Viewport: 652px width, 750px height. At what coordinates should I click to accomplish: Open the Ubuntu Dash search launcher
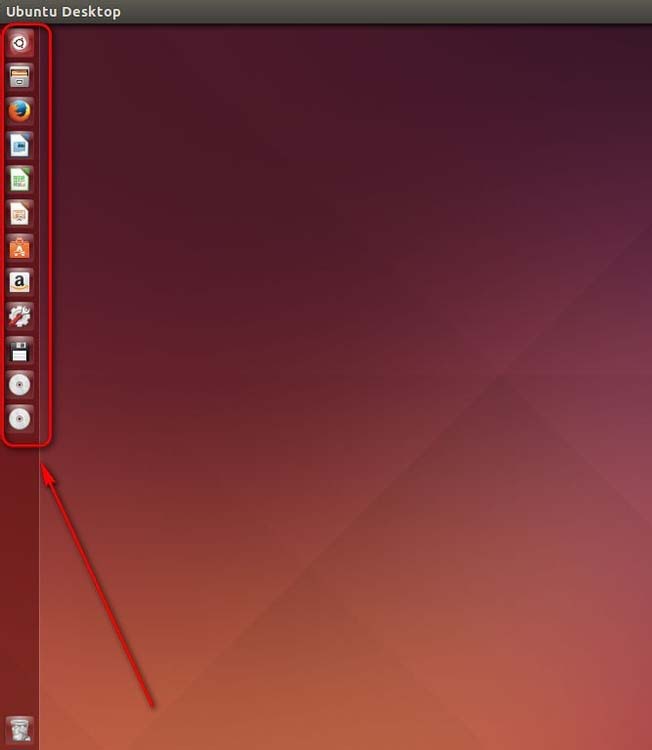[x=20, y=43]
